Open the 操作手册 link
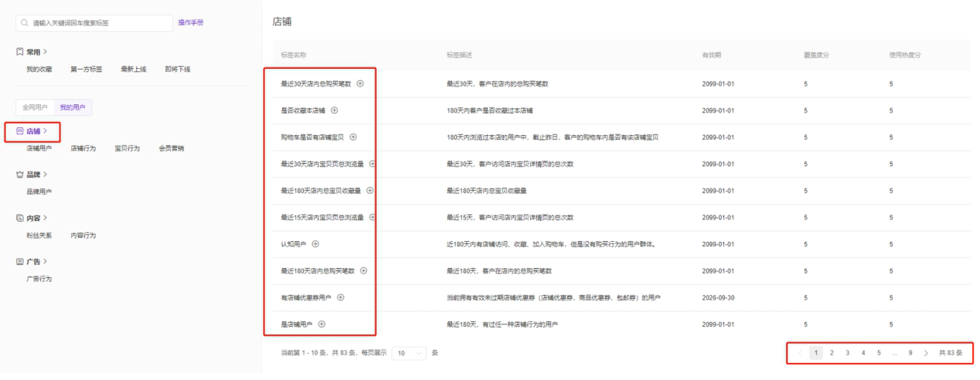980x380 pixels. tap(191, 23)
